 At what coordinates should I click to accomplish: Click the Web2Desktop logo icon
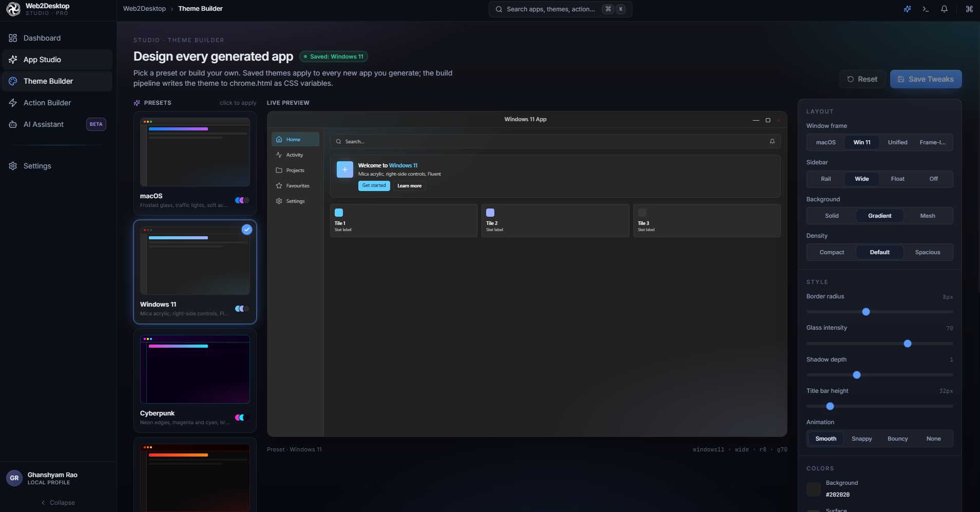click(x=13, y=9)
